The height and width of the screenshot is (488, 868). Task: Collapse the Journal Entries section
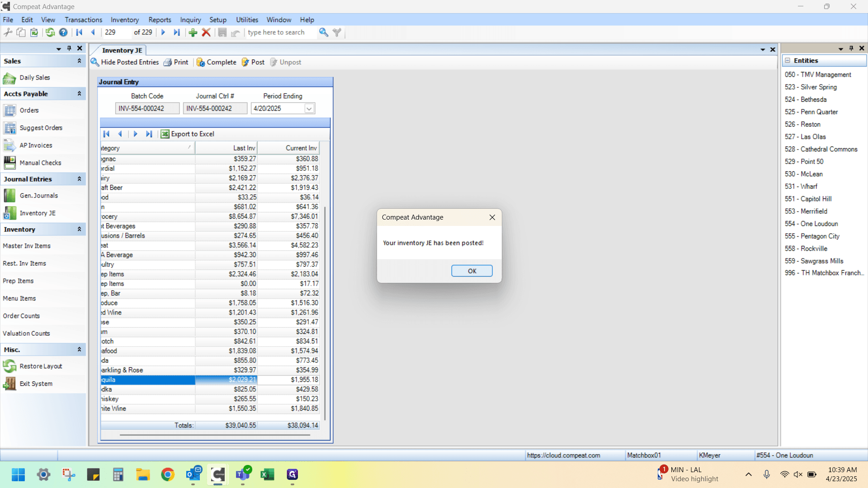[x=79, y=179]
